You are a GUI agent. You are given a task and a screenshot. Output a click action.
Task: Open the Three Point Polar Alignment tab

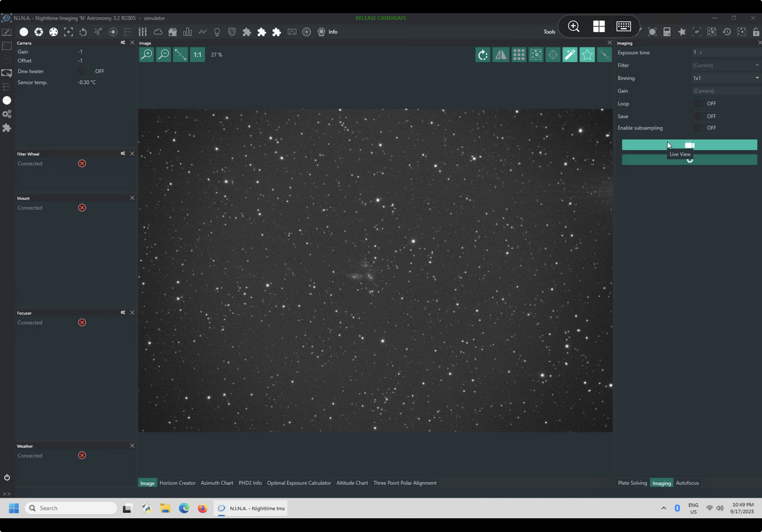coord(405,483)
